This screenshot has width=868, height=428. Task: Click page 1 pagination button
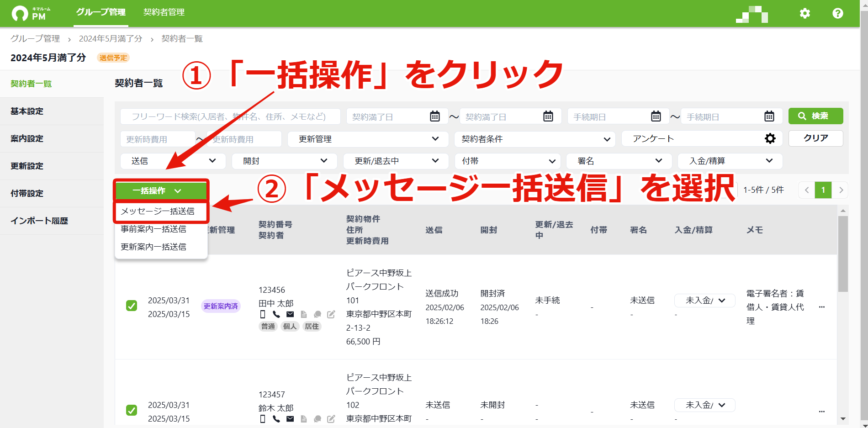[x=823, y=190]
